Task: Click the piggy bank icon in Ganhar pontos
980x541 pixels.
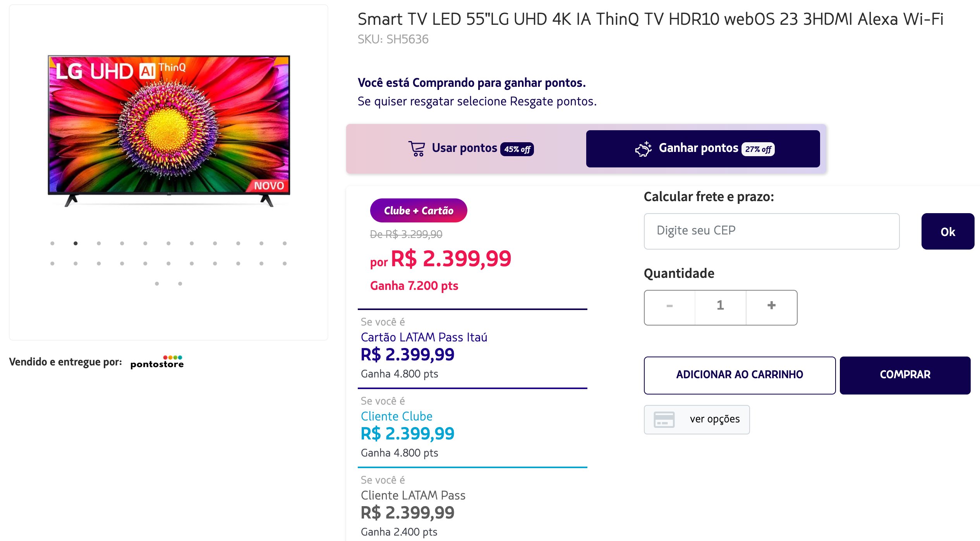Action: click(643, 149)
